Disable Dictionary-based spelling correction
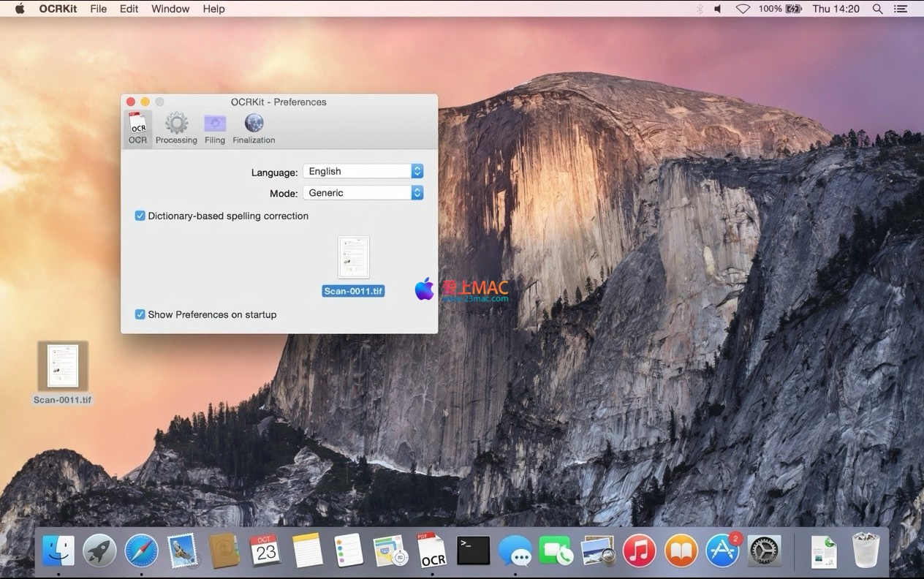924x579 pixels. click(x=140, y=216)
